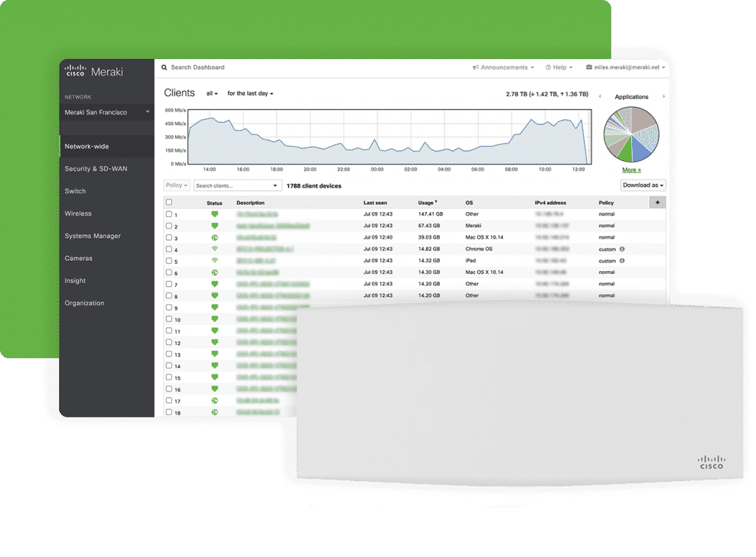Tick the select-all checkbox in the table header

[x=169, y=202]
